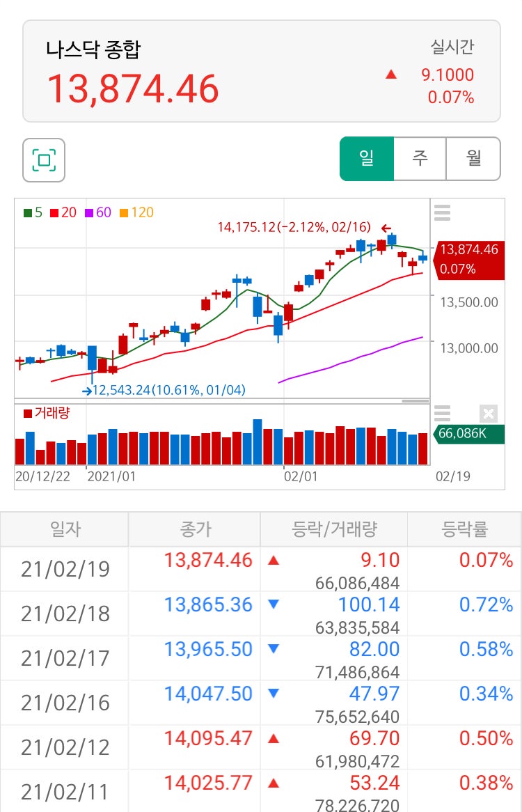Switch to 주 weekly tab
The width and height of the screenshot is (522, 812).
[420, 159]
